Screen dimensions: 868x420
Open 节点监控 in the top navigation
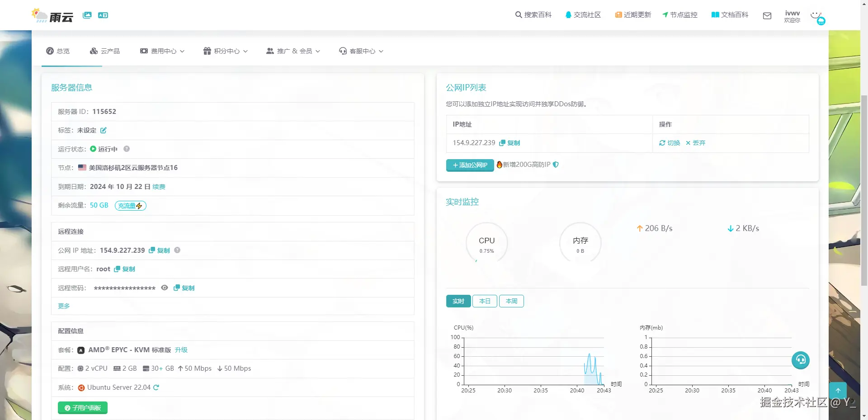679,14
